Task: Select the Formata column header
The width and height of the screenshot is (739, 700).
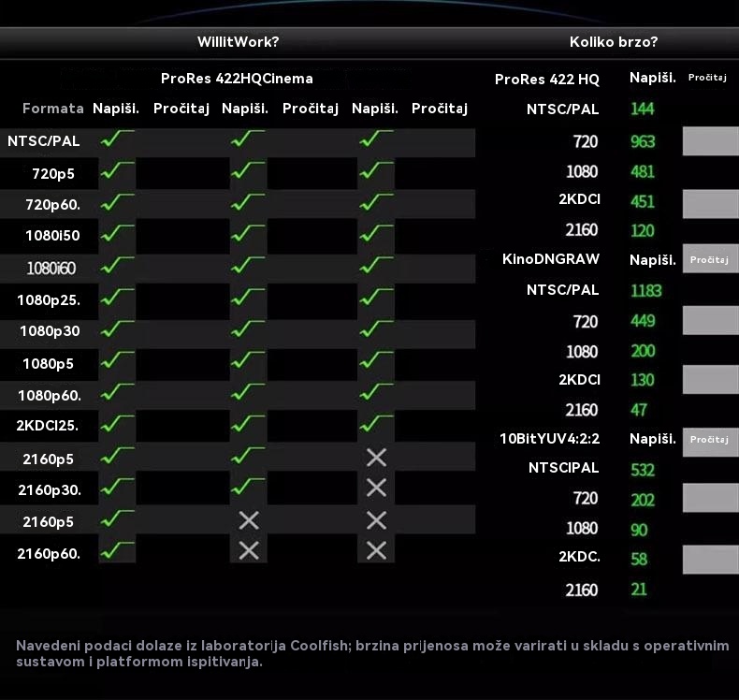Action: coord(53,109)
